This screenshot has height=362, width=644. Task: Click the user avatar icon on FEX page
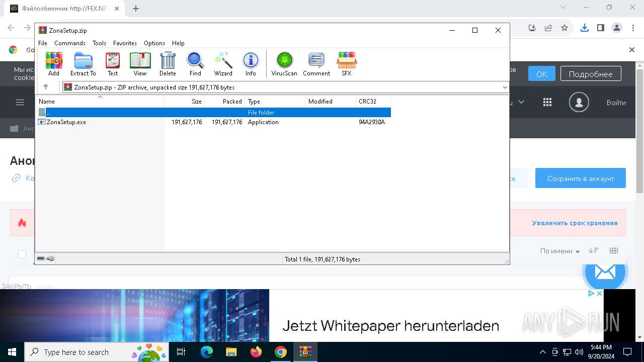pos(579,103)
